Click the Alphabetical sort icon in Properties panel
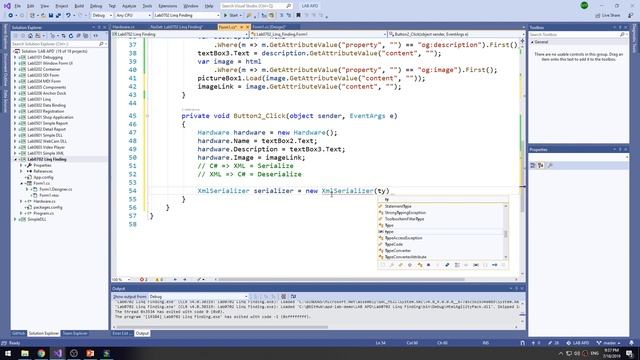Image resolution: width=640 pixels, height=360 pixels. point(541,165)
